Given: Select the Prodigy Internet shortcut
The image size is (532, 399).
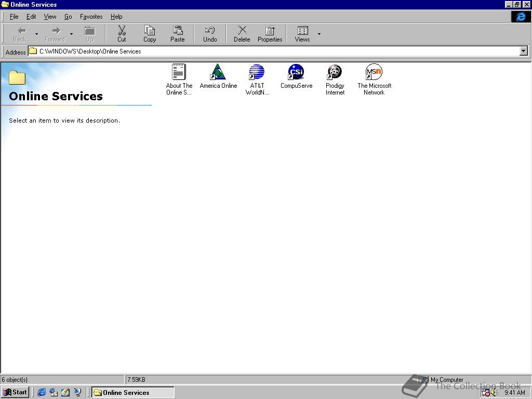Looking at the screenshot, I should click(335, 79).
